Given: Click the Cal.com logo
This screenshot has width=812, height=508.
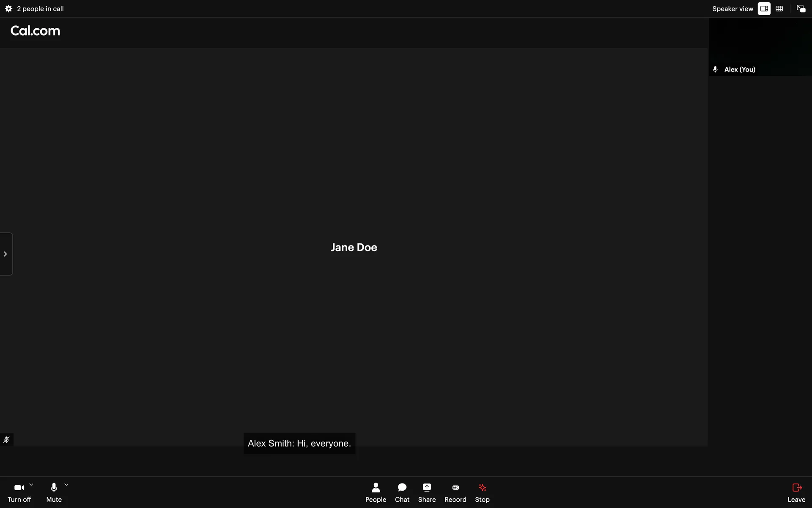Looking at the screenshot, I should (35, 30).
